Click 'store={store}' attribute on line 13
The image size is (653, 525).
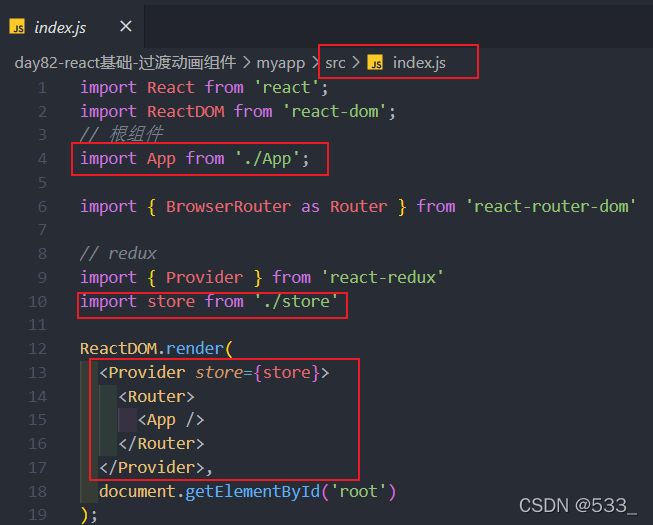tap(257, 373)
